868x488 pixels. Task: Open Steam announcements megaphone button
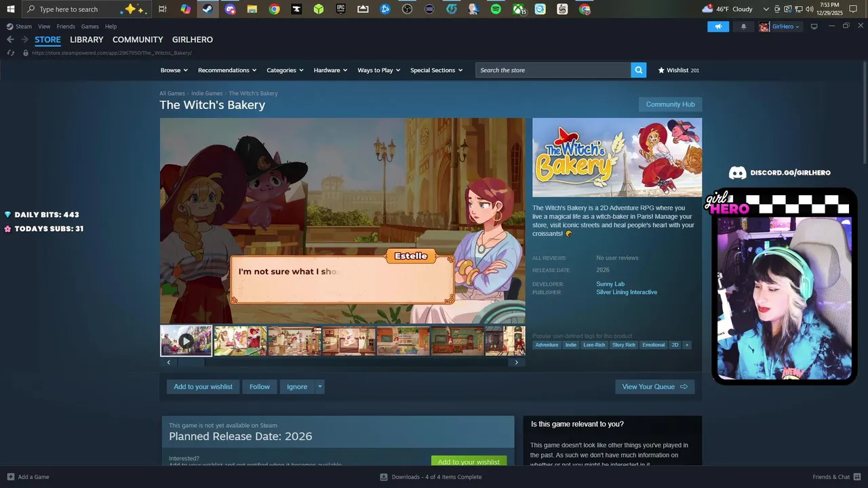pos(718,26)
